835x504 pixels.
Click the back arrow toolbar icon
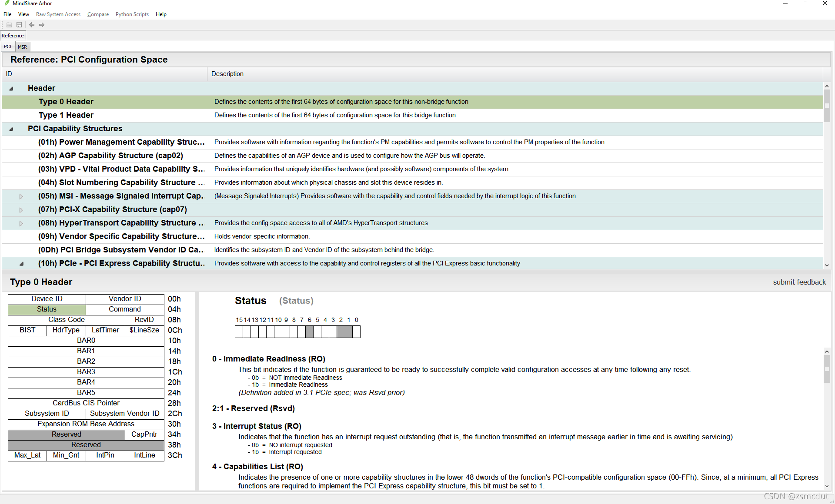coord(32,25)
